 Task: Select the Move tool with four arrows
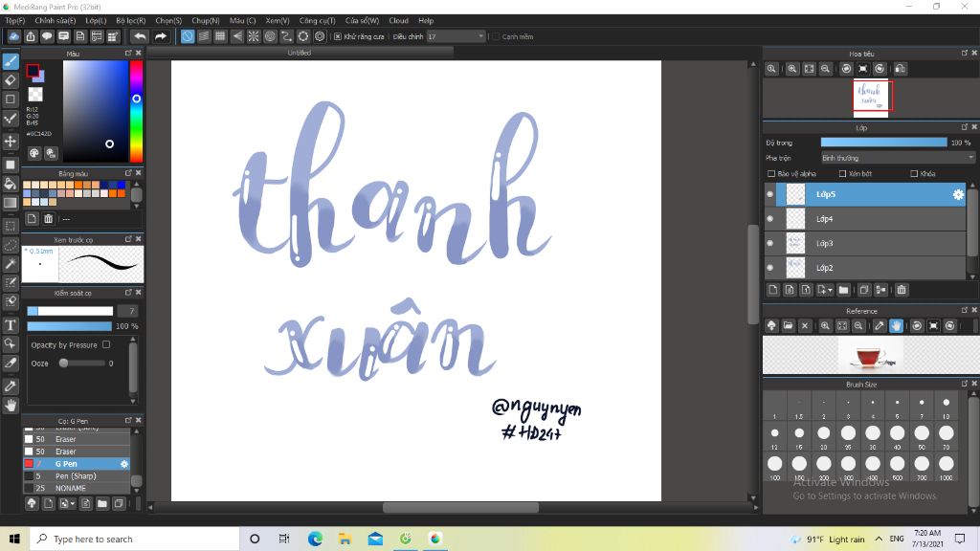click(x=11, y=142)
